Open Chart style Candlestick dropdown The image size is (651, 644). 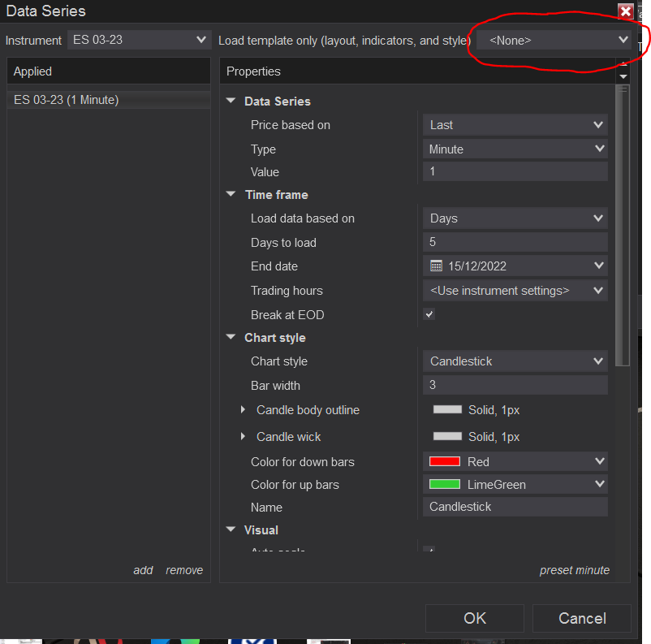point(515,361)
